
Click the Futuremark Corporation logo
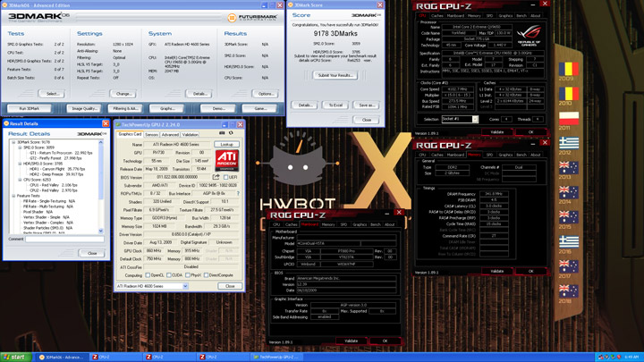(252, 18)
